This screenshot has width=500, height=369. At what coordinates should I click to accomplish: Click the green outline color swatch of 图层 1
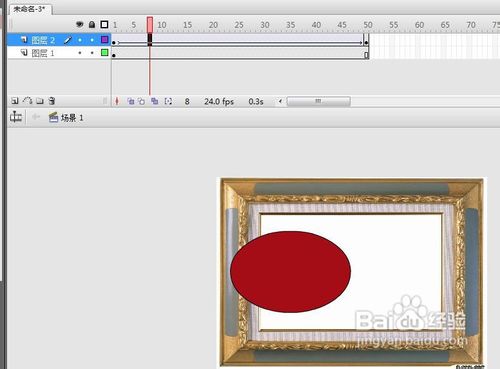tap(105, 52)
